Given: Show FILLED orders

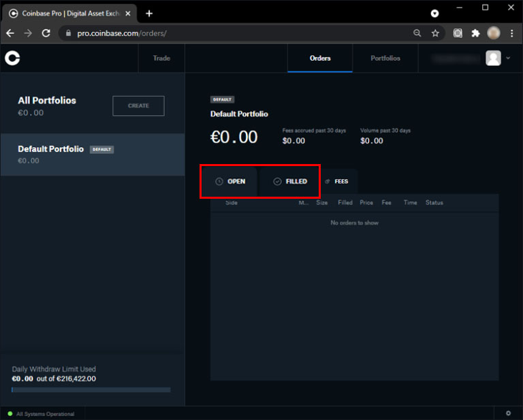Looking at the screenshot, I should pyautogui.click(x=290, y=182).
